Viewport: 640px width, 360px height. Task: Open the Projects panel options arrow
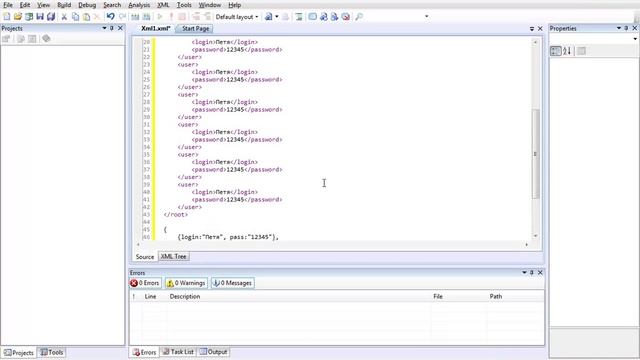[104, 28]
